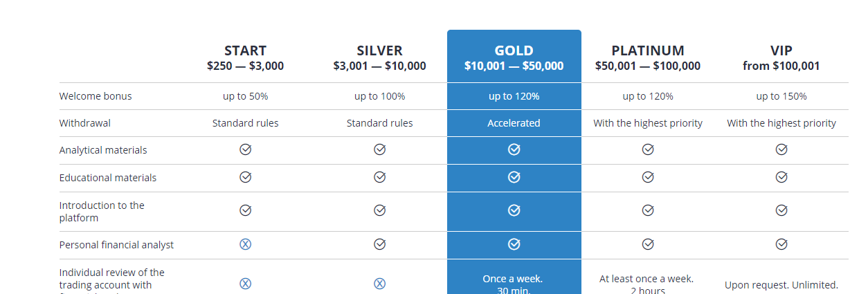Click the SILVER checkmark for Personal financial analyst

tap(379, 244)
